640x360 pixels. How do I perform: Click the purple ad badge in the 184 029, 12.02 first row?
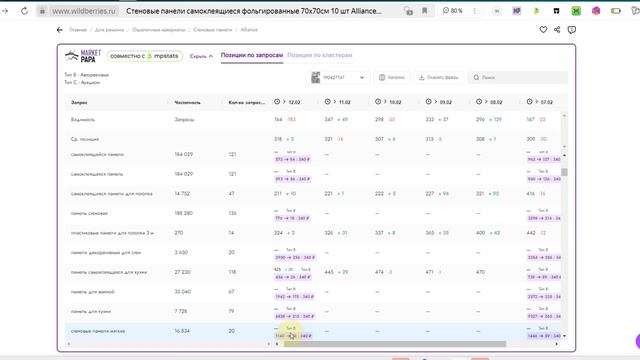[292, 160]
